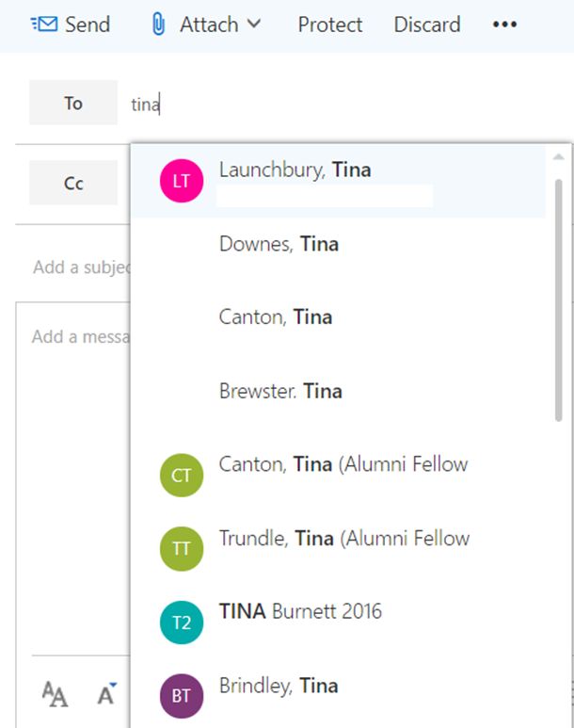Screen dimensions: 574x728
Task: Click the Cc button
Action: [x=73, y=183]
